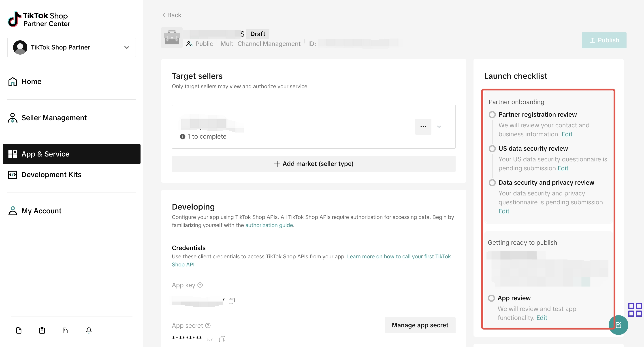This screenshot has width=644, height=347.
Task: Select App & Service menu item
Action: click(x=72, y=154)
